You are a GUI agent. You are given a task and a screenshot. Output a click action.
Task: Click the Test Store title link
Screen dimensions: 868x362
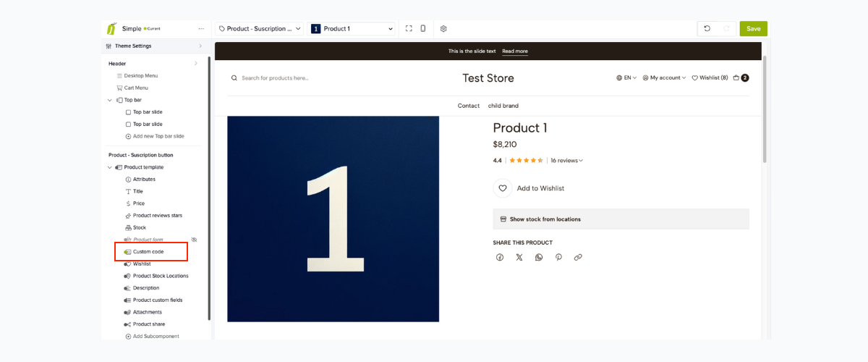tap(488, 78)
